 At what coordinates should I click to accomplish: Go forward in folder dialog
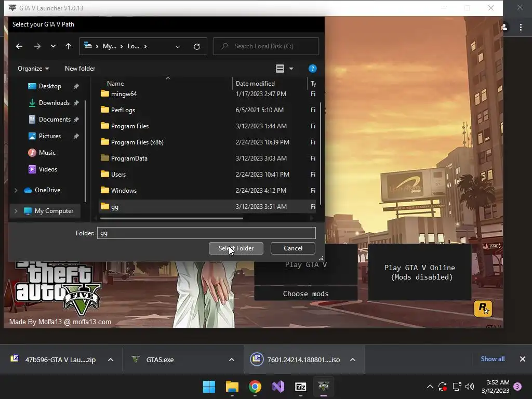tap(37, 46)
